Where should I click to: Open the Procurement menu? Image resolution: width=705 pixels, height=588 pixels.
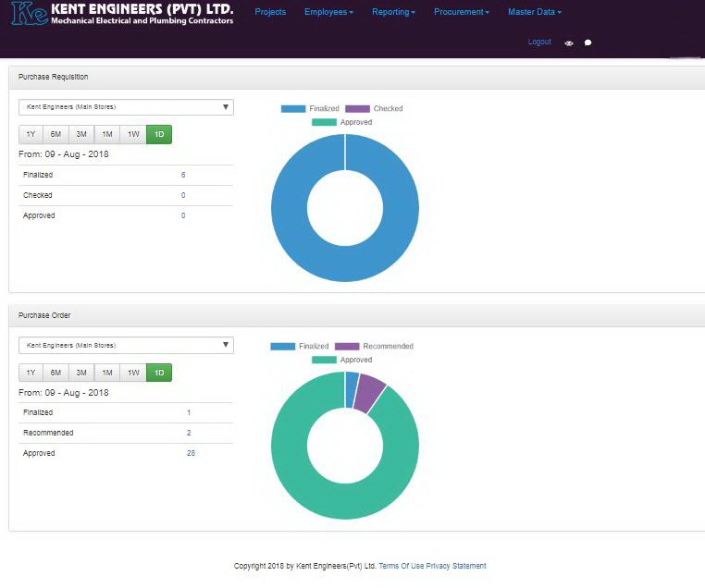tap(462, 12)
